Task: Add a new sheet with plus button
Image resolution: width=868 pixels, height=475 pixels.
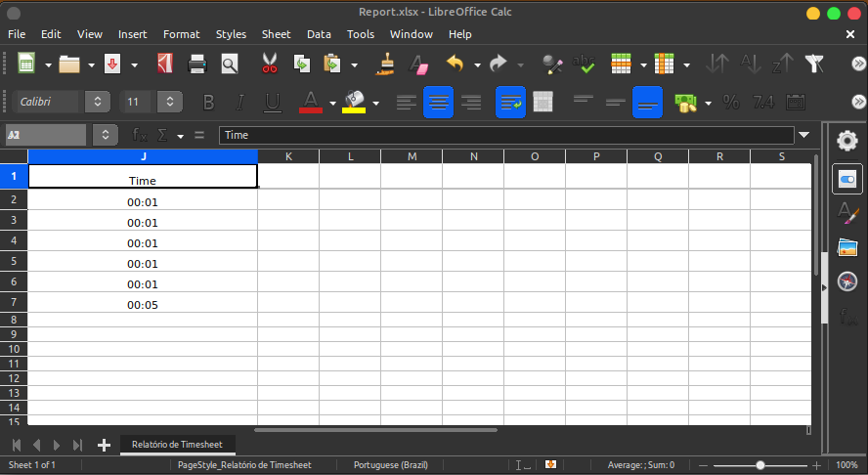Action: point(104,445)
